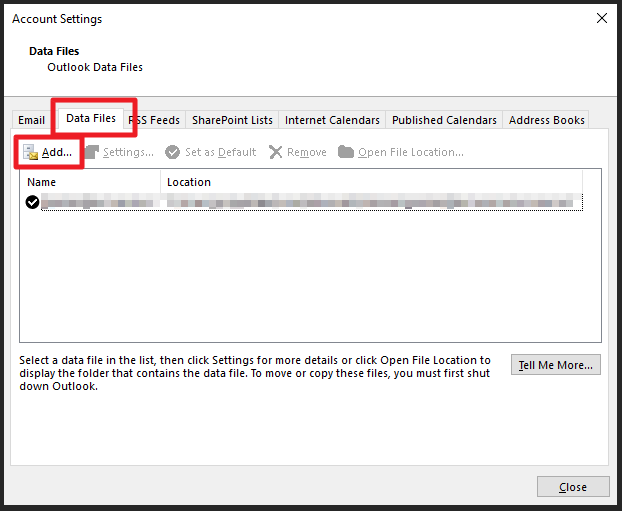Close the Account Settings dialog with X
This screenshot has width=622, height=511.
coord(602,18)
